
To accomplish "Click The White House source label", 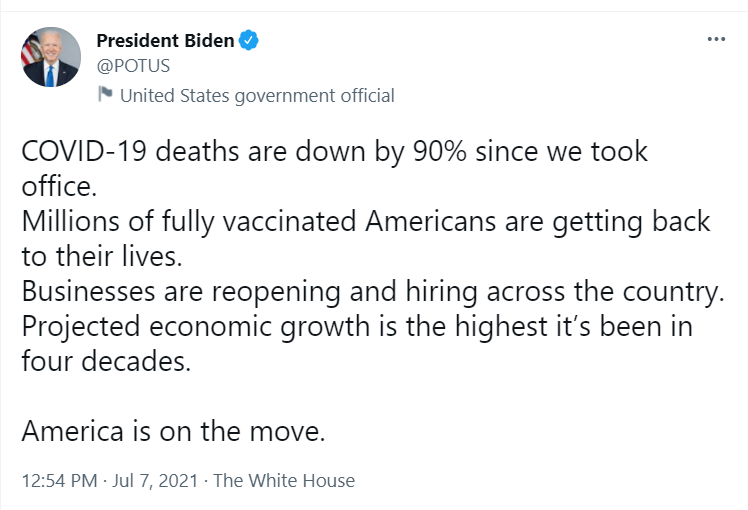I will coord(284,480).
